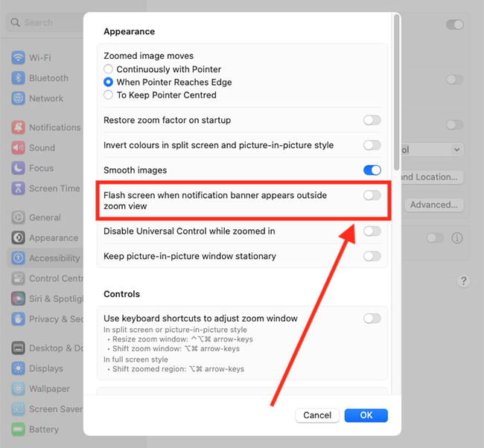
Task: Select the Displays sun icon
Action: coord(18,368)
